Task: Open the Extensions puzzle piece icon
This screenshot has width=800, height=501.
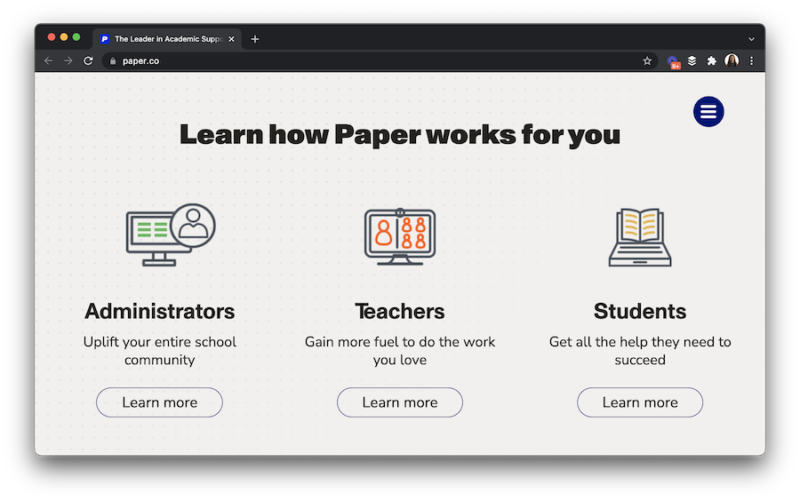Action: 711,61
